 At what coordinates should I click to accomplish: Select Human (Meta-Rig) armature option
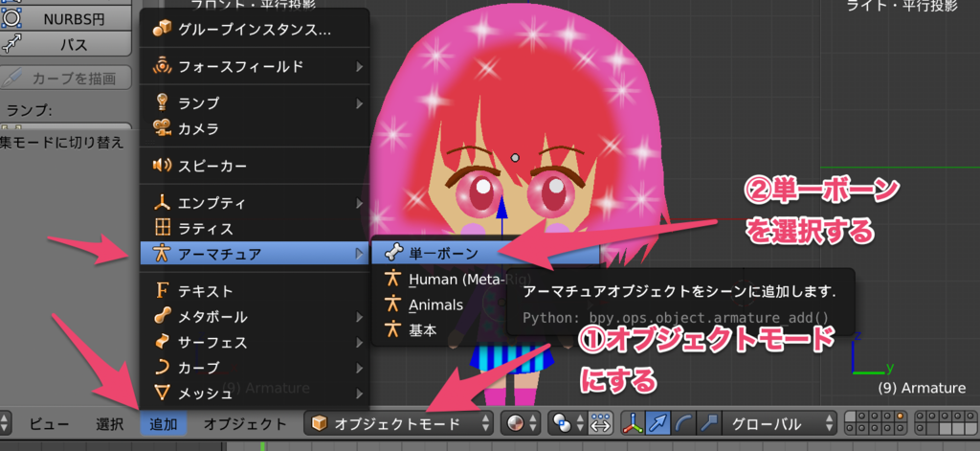pos(470,279)
